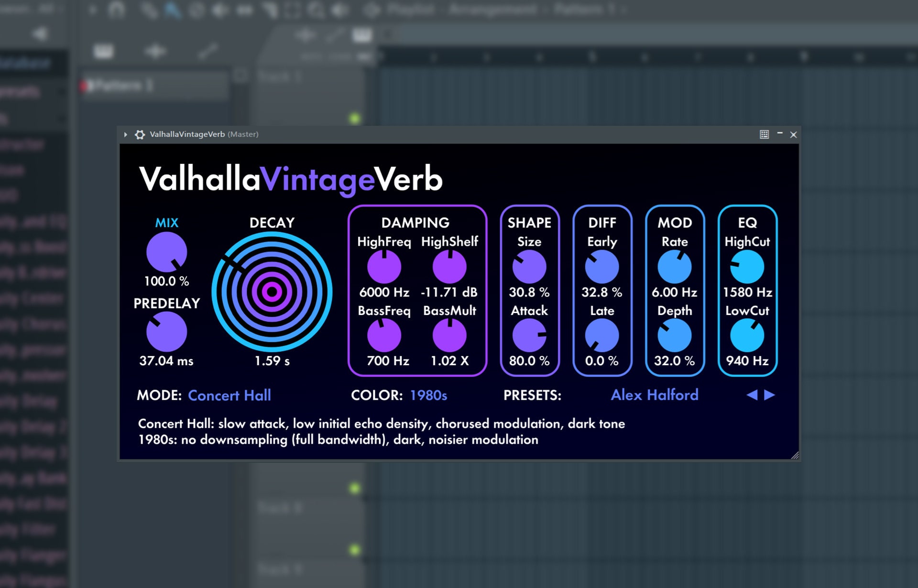The image size is (918, 588).
Task: Open the 1980s color dropdown
Action: coord(428,395)
